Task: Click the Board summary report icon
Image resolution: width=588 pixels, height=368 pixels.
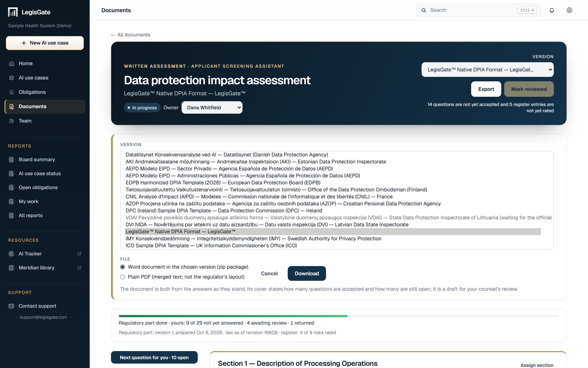Action: pos(11,160)
